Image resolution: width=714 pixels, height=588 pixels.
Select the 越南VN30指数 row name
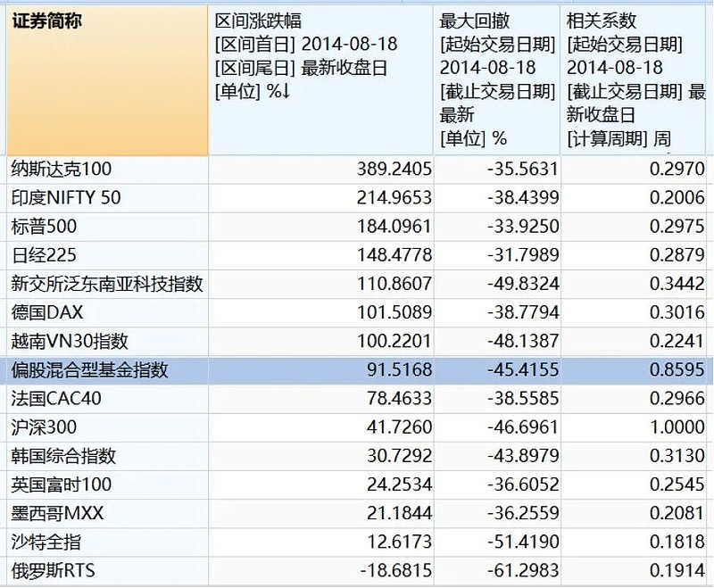point(70,342)
